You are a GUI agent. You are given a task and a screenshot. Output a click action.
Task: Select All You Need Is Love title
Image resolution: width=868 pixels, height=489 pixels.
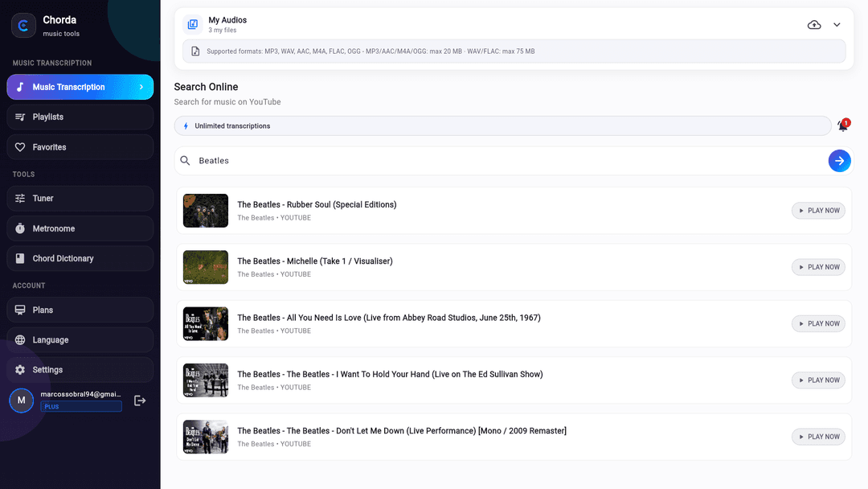pos(389,318)
